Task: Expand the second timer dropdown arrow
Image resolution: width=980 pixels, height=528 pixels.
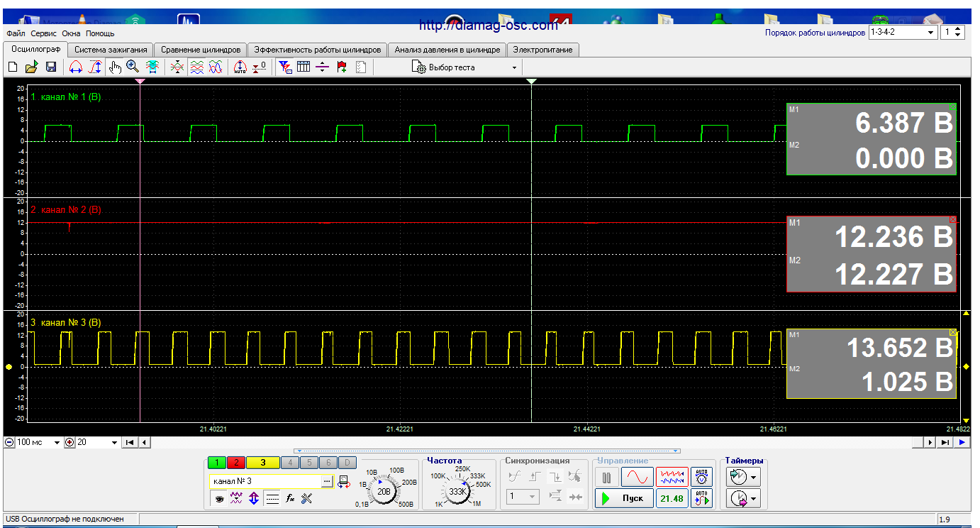Action: click(x=754, y=500)
